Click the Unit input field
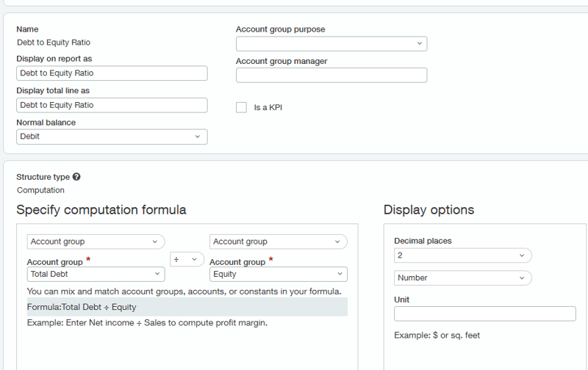 [x=484, y=313]
